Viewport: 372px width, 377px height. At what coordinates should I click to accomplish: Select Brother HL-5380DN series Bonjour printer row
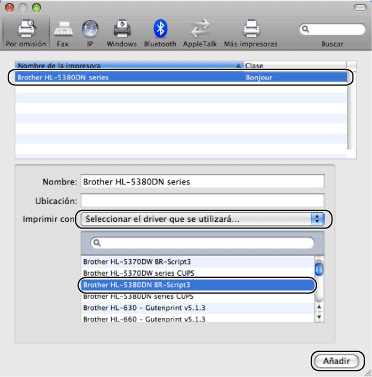tap(181, 77)
